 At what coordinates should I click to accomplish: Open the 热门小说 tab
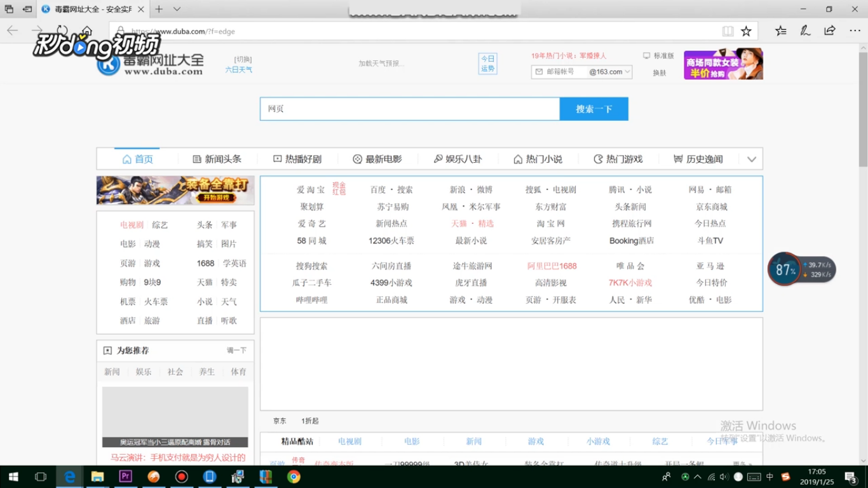pyautogui.click(x=538, y=159)
